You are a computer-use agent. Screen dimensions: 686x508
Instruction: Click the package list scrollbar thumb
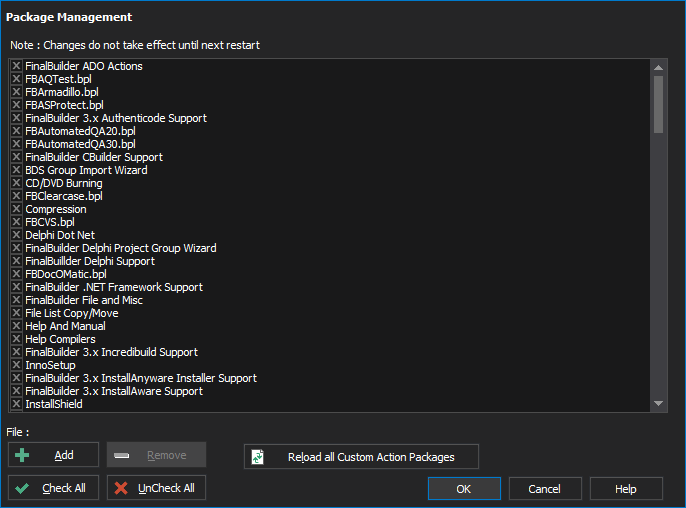(x=658, y=104)
